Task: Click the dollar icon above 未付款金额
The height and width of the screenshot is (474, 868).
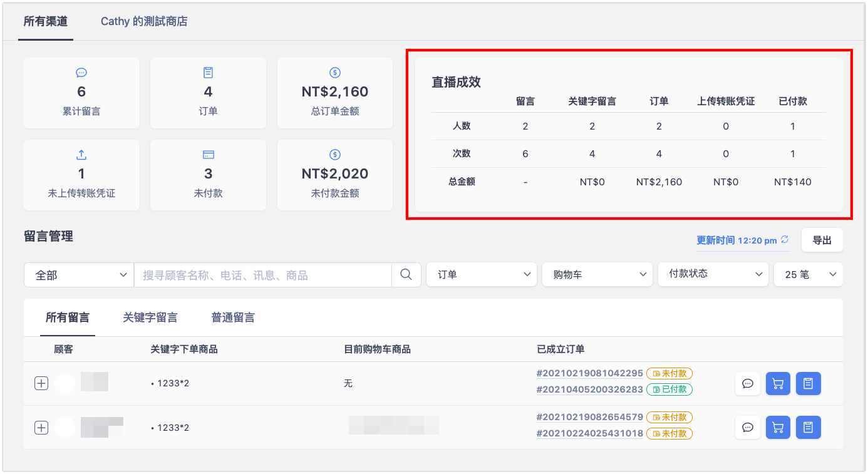Action: click(335, 155)
